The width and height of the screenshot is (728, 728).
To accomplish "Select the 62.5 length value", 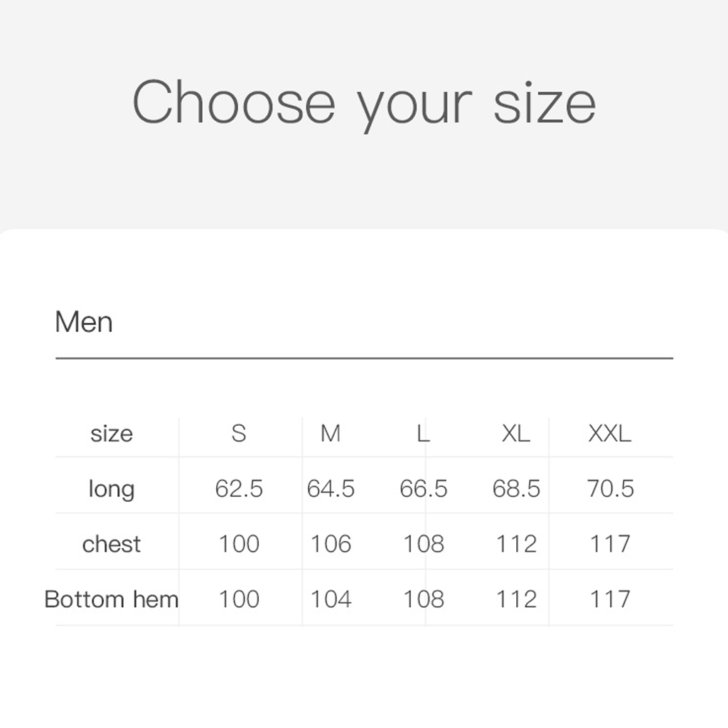I will (239, 489).
